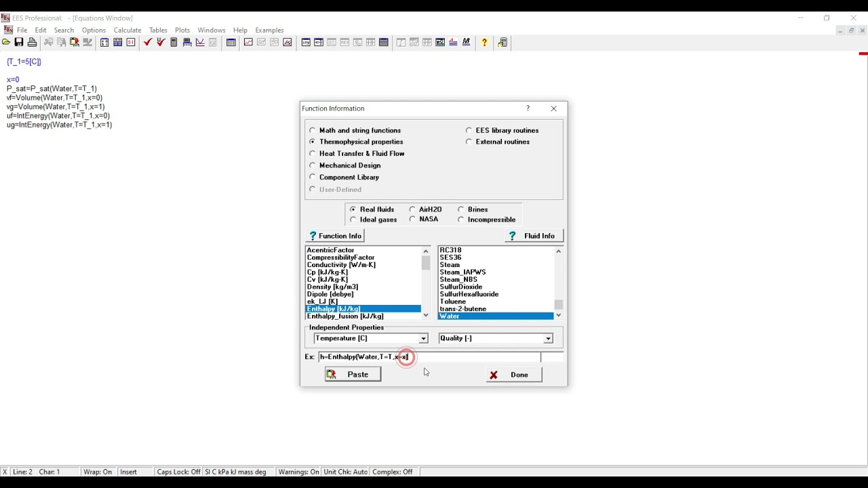Click the help question mark in dialog title bar
The image size is (868, 488).
[528, 108]
